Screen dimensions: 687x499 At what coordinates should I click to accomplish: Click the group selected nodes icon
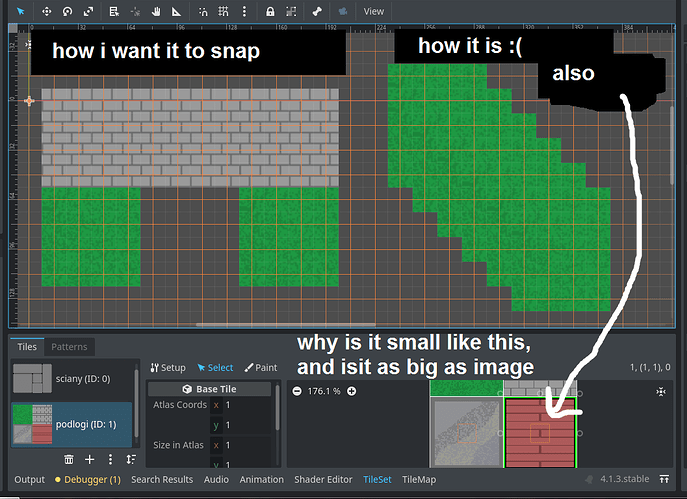[291, 11]
